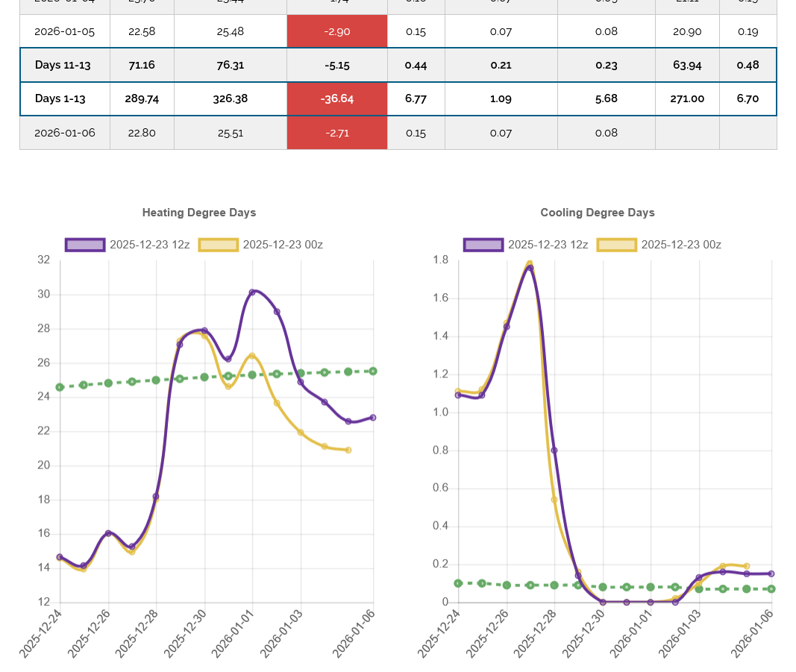
Task: Select the last yellow point on the heating chart
Action: pos(348,450)
